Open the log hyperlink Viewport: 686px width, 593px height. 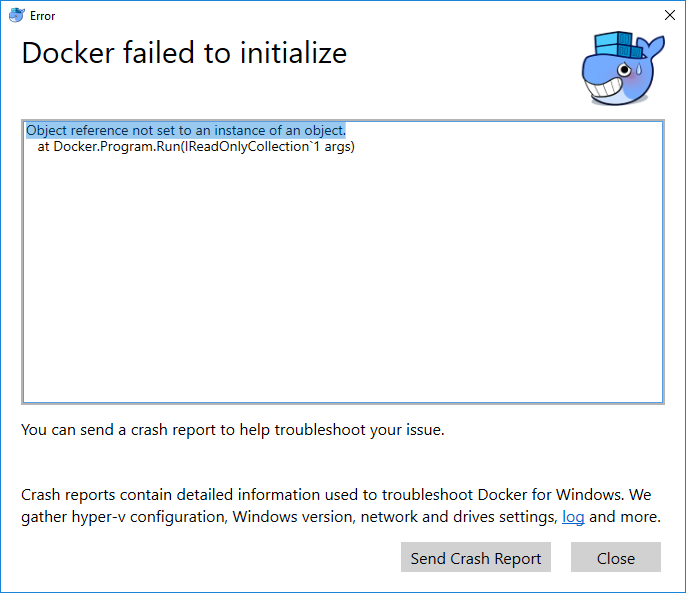click(x=573, y=517)
